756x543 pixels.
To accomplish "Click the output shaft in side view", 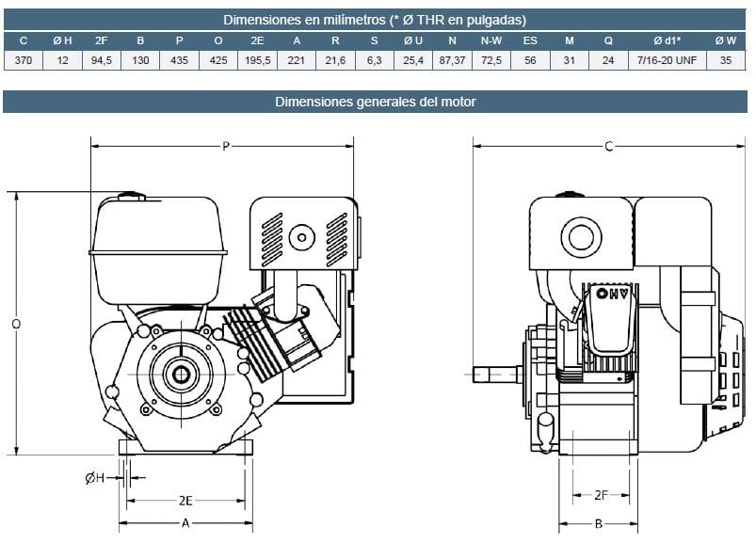I will pyautogui.click(x=496, y=375).
